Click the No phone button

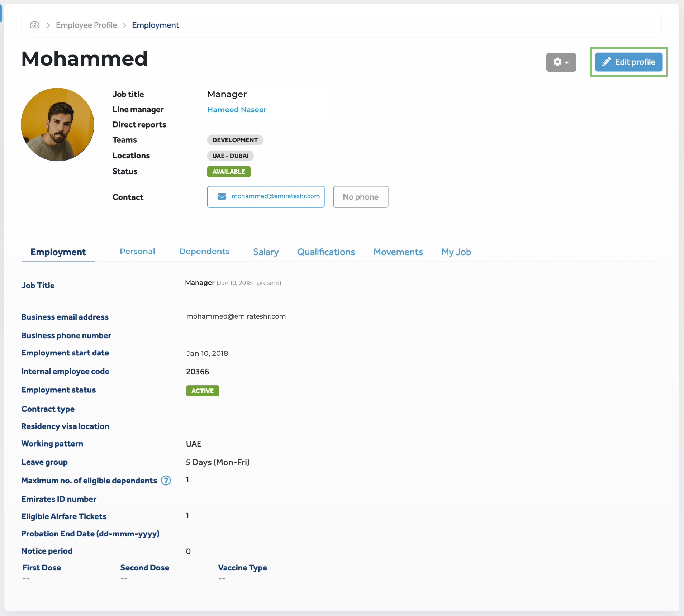360,197
